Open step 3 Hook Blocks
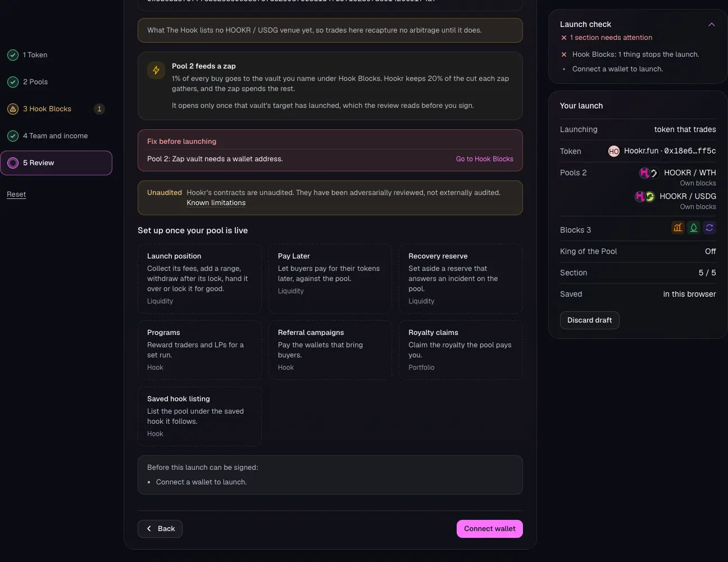The height and width of the screenshot is (562, 728). click(x=56, y=109)
